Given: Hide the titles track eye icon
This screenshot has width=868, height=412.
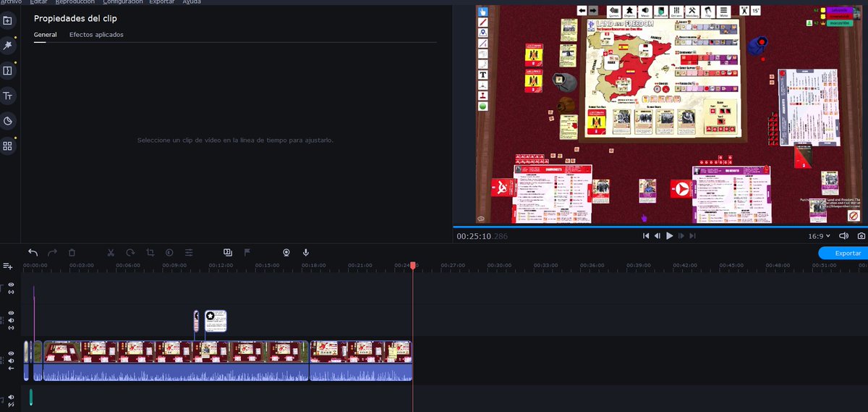Looking at the screenshot, I should point(11,285).
